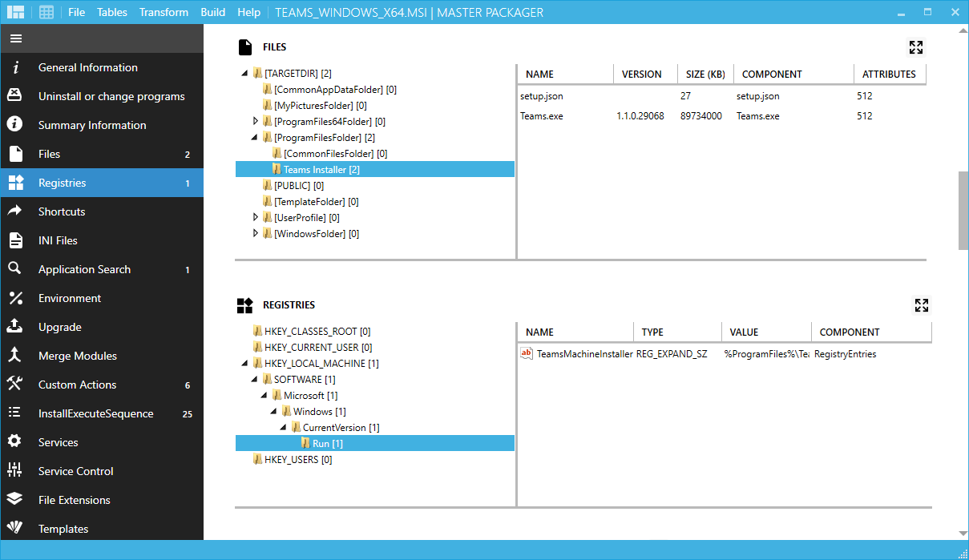Click the Service Control sliders icon
Screen dimensions: 969x560
click(15, 471)
